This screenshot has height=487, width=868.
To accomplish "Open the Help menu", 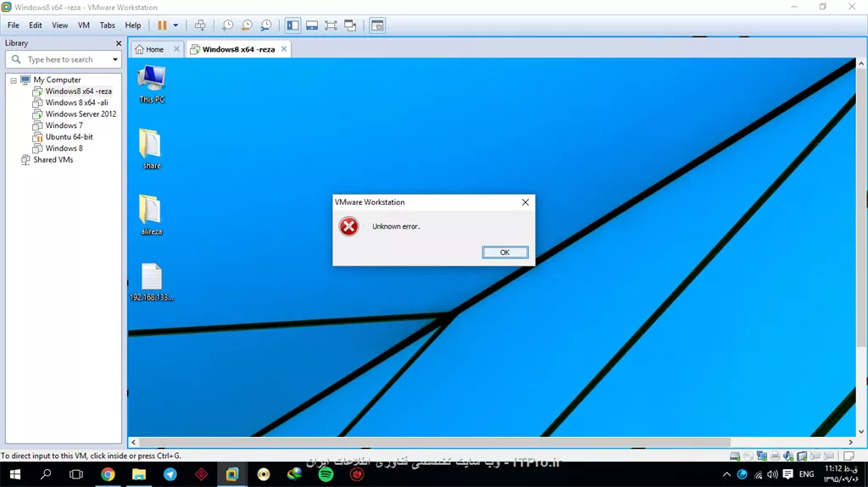I will (x=133, y=25).
